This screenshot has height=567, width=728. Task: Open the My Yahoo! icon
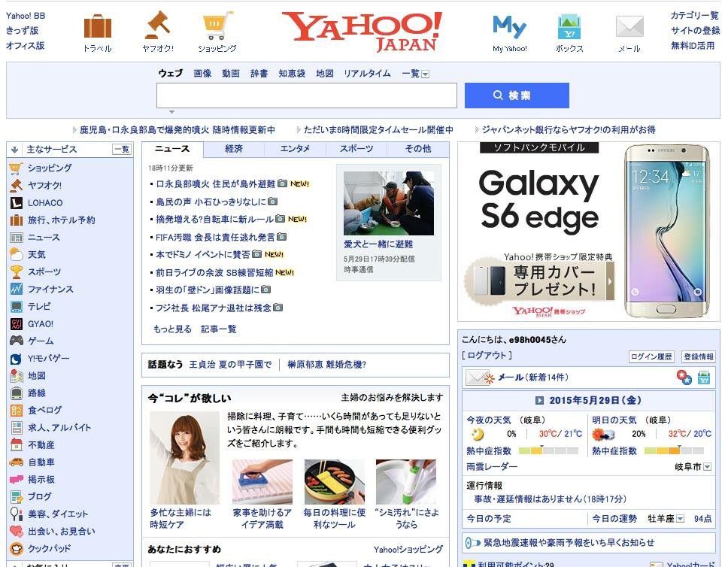(509, 27)
